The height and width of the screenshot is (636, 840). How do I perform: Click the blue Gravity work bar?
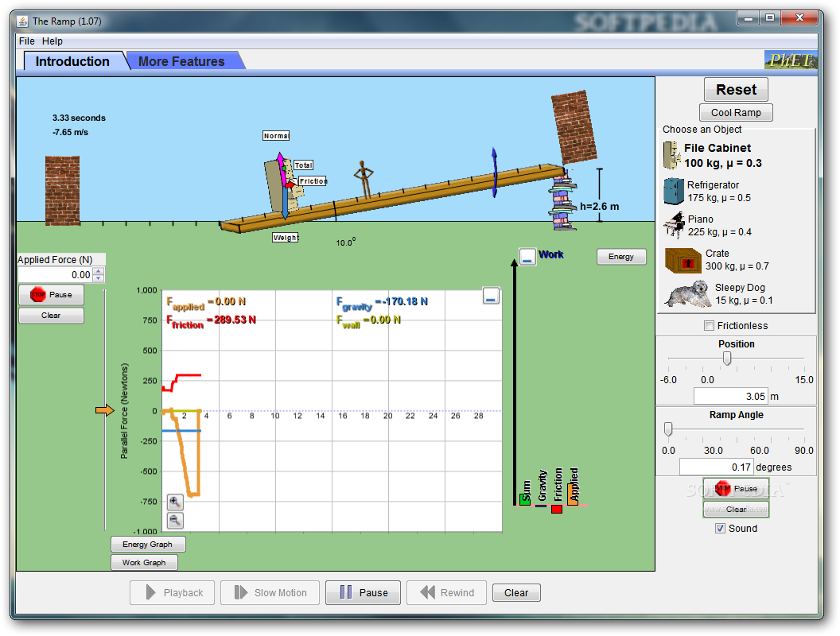(541, 506)
